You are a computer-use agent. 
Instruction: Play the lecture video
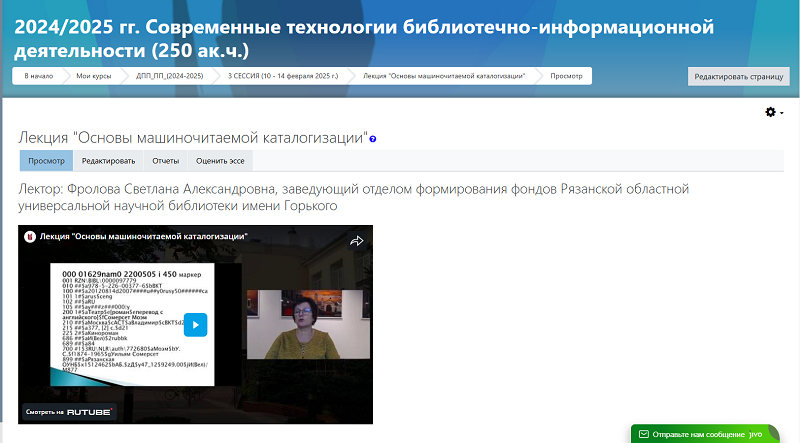point(195,324)
